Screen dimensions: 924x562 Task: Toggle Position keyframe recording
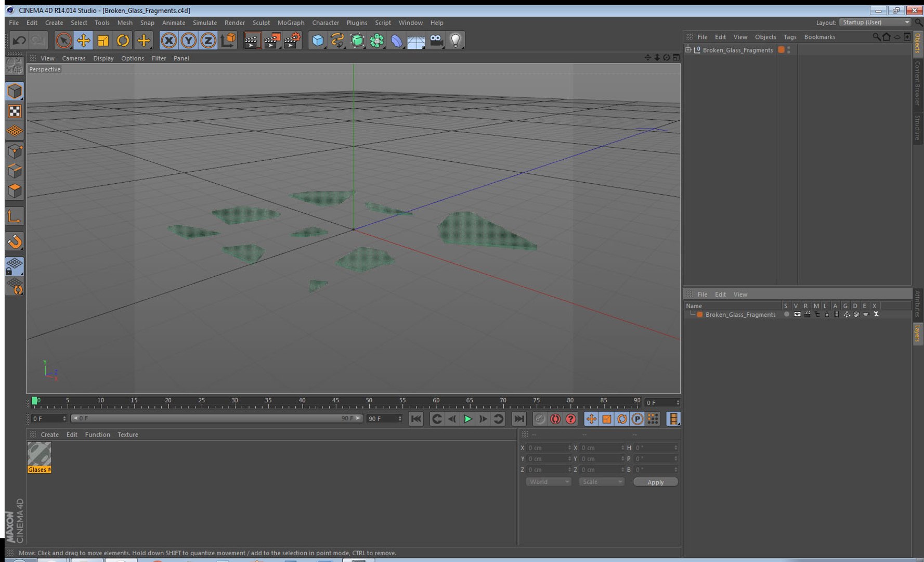click(x=591, y=419)
